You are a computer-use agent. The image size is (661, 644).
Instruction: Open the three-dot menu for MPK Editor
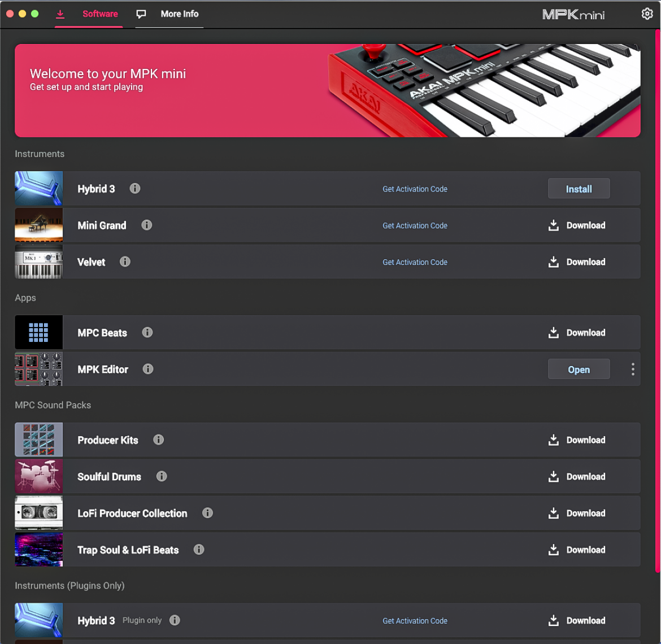click(x=633, y=369)
